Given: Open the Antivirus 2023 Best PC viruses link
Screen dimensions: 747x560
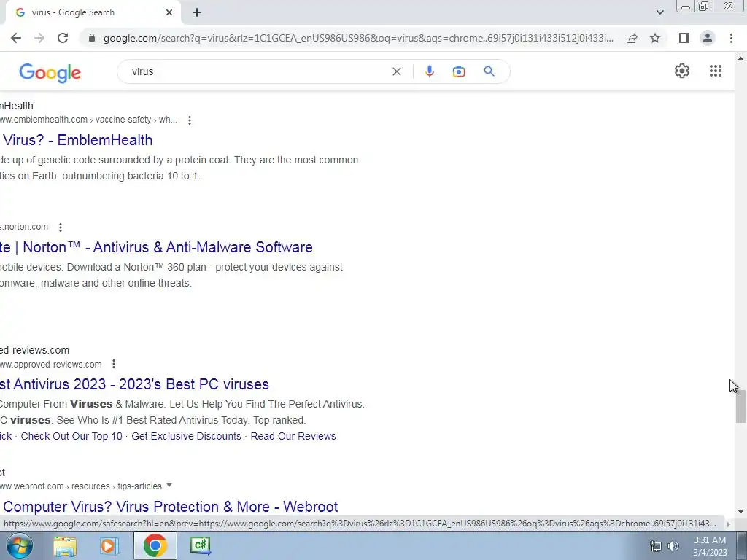Looking at the screenshot, I should pos(134,384).
